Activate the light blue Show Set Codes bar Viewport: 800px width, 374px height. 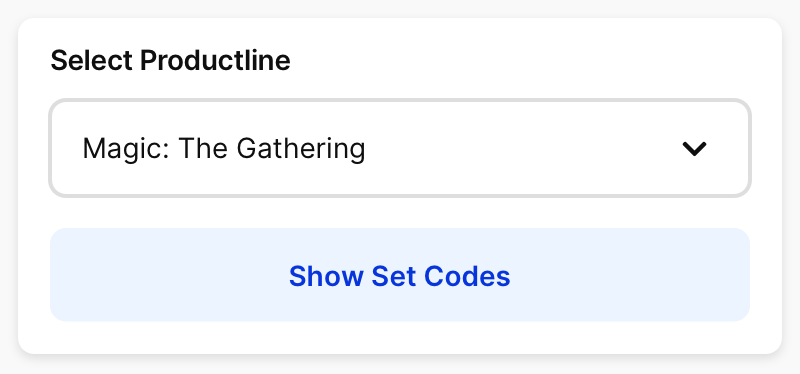400,275
